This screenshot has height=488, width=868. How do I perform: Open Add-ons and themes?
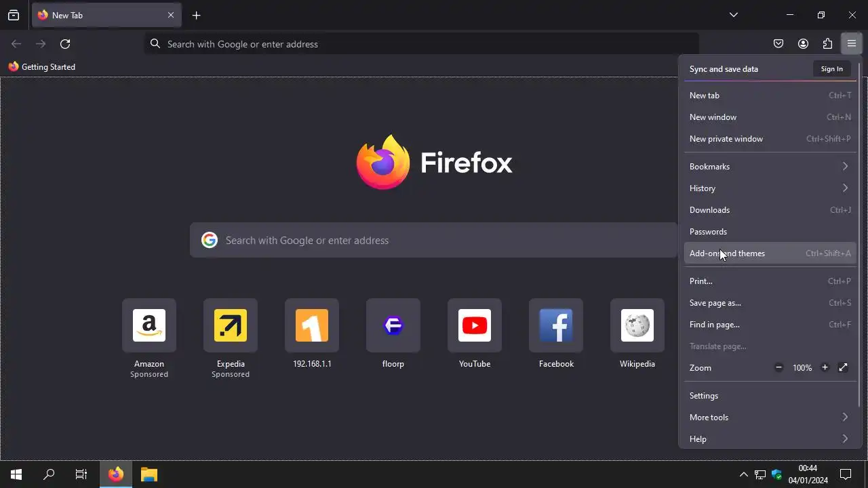pyautogui.click(x=770, y=253)
